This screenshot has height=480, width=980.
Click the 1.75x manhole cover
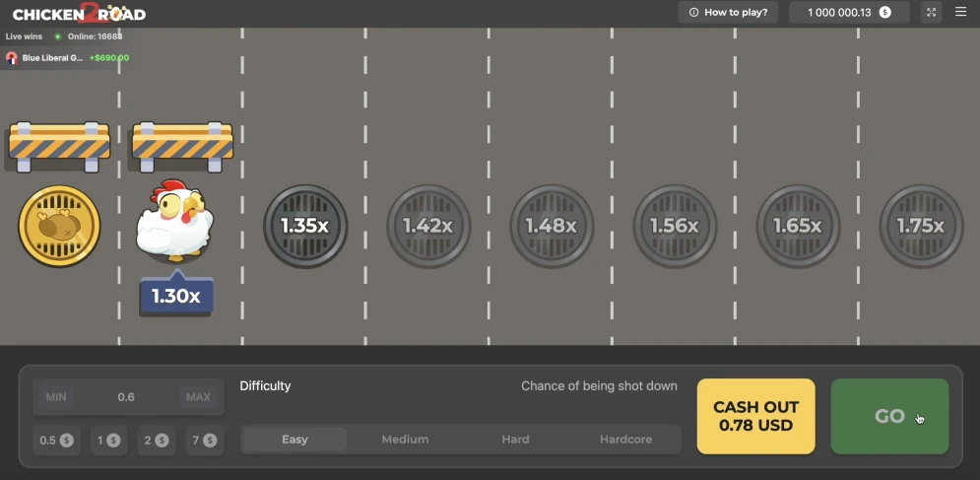[x=921, y=226]
